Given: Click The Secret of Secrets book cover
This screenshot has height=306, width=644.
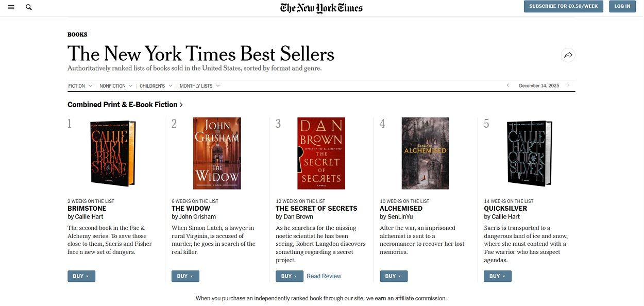Looking at the screenshot, I should pos(321,154).
